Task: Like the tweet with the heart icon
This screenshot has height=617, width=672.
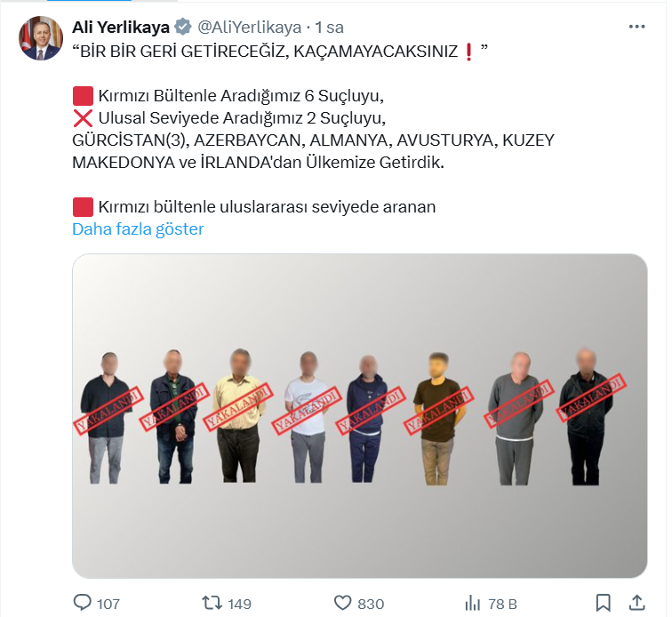Action: [x=342, y=603]
